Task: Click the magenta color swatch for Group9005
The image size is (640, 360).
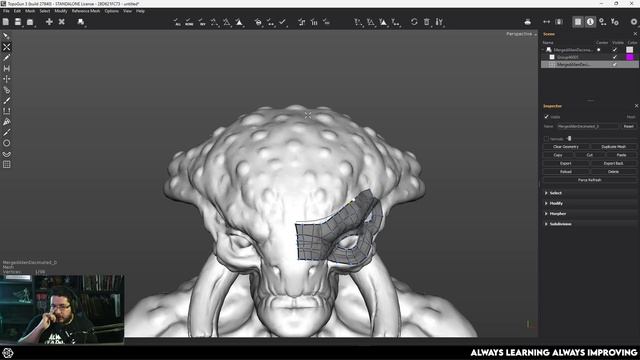Action: (630, 57)
